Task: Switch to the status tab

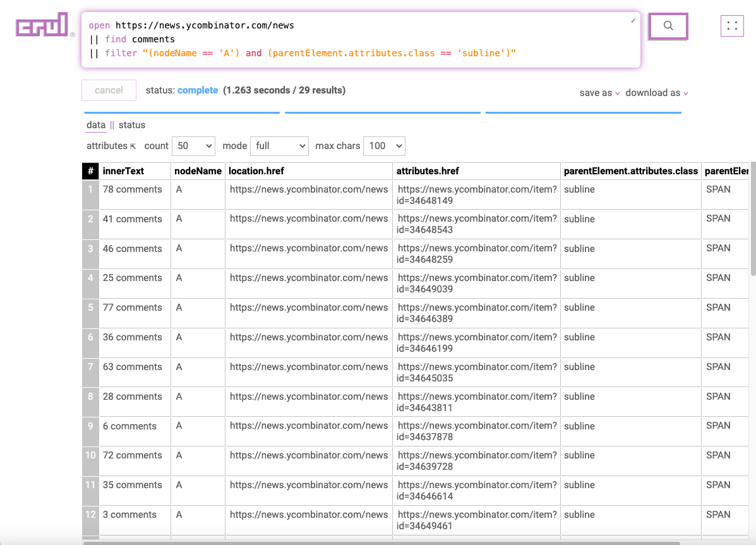Action: click(131, 125)
